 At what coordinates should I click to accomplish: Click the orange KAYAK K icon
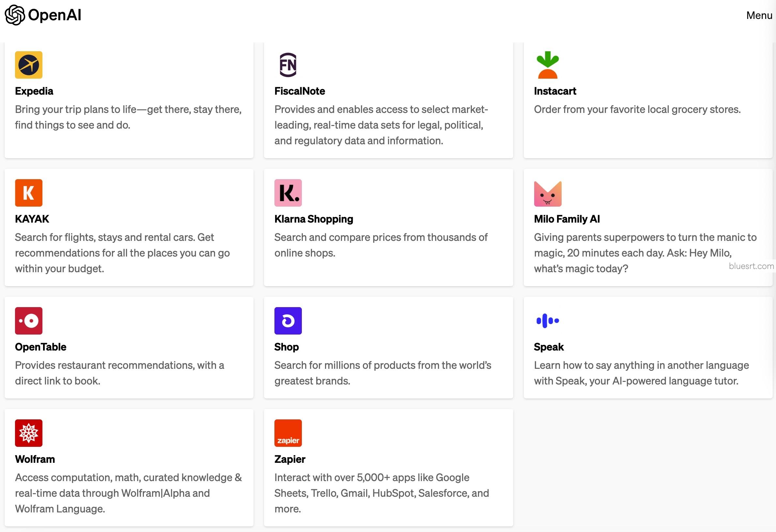(x=29, y=193)
